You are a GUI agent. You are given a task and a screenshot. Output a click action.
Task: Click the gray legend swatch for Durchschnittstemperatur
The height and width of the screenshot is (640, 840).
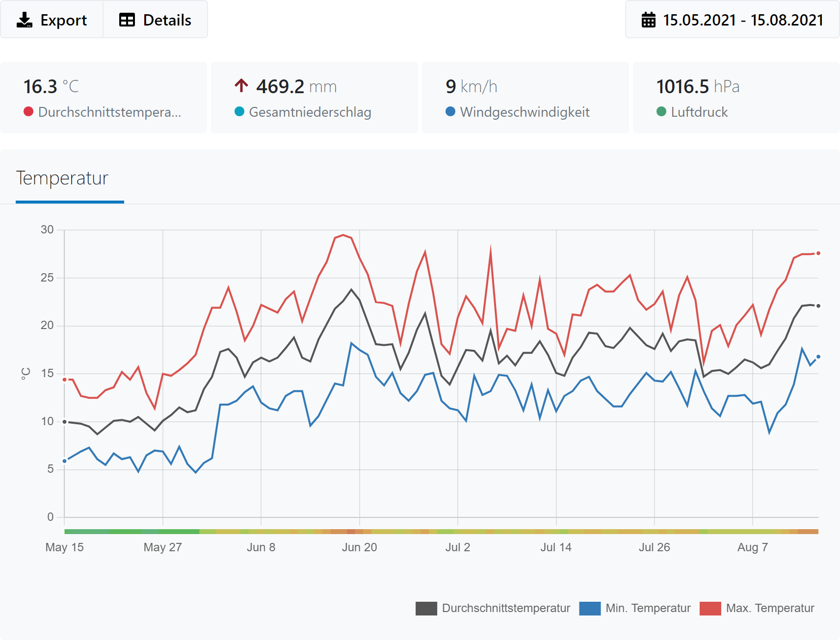click(426, 609)
